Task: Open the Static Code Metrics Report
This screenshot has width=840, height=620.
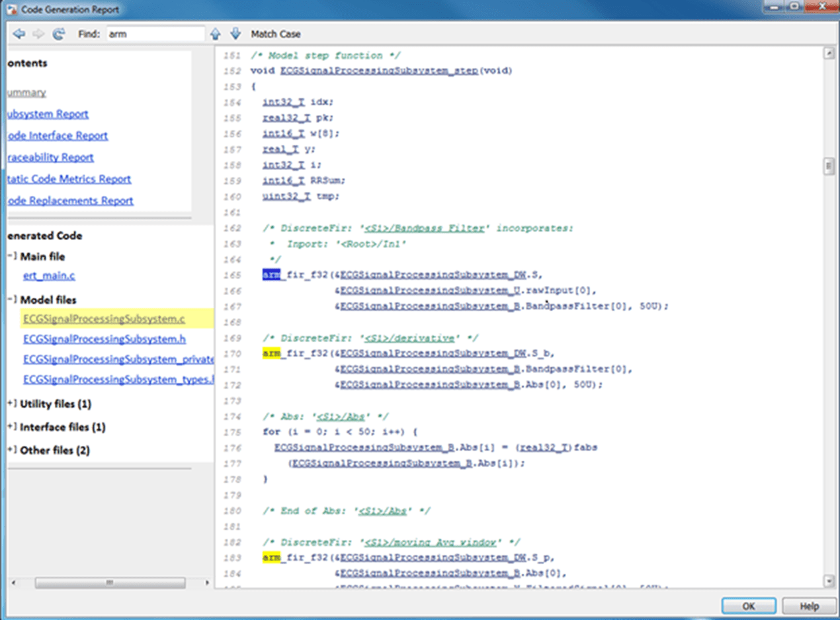Action: tap(69, 179)
